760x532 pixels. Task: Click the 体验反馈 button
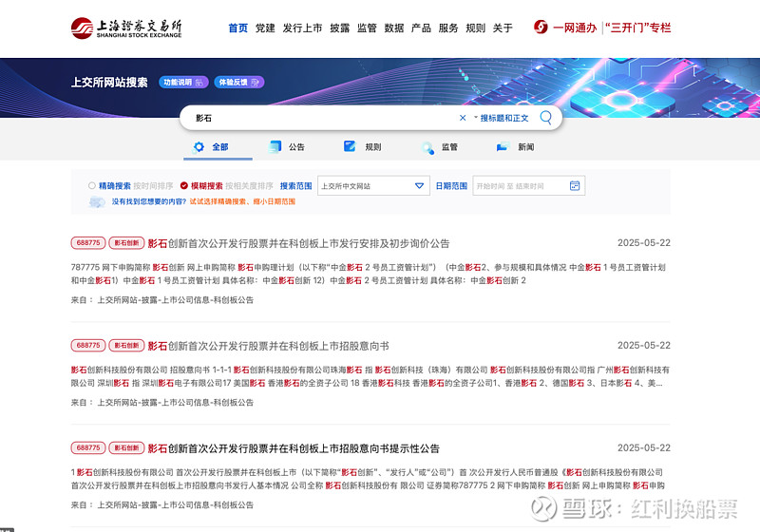237,83
